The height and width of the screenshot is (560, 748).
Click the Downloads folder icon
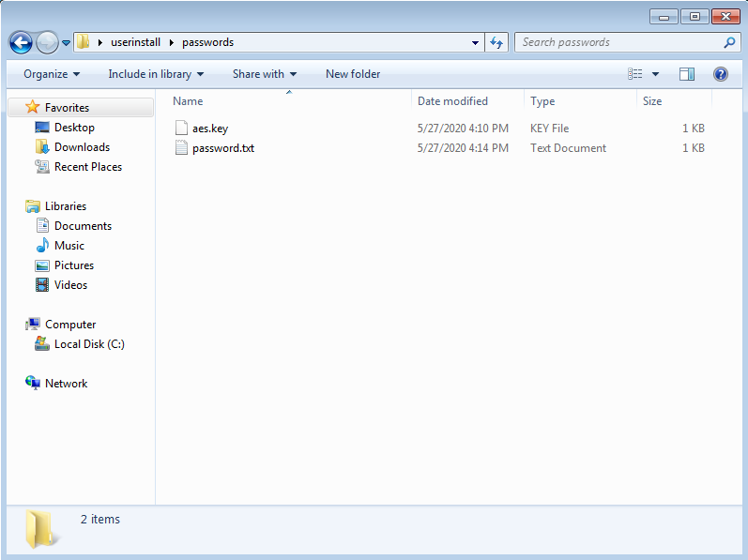tap(42, 146)
